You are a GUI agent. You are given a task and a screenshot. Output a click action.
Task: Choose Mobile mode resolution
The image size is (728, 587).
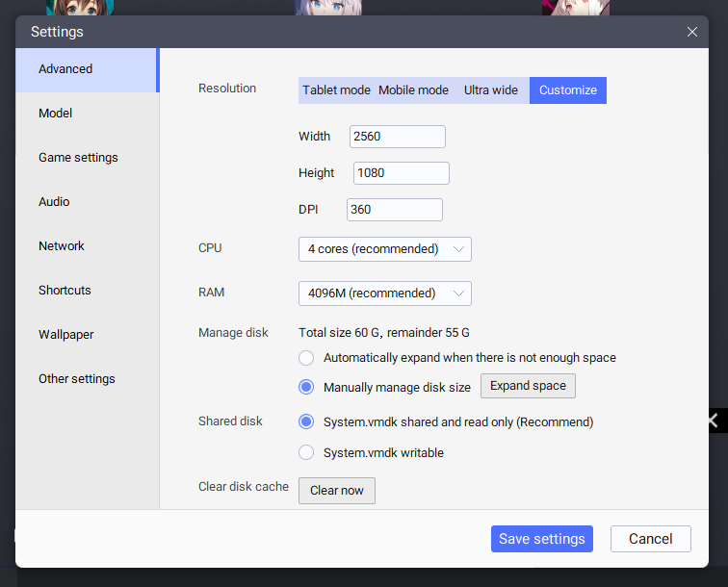click(413, 90)
